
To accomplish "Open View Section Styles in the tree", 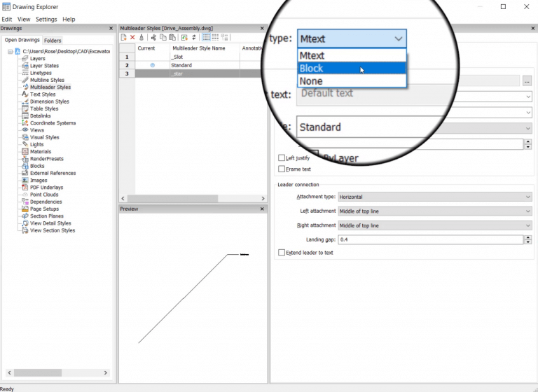I will click(x=52, y=231).
